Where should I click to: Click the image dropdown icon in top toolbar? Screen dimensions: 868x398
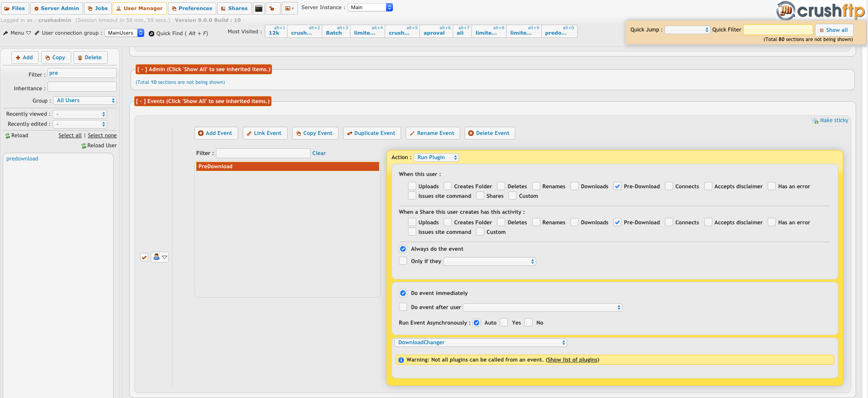[289, 8]
